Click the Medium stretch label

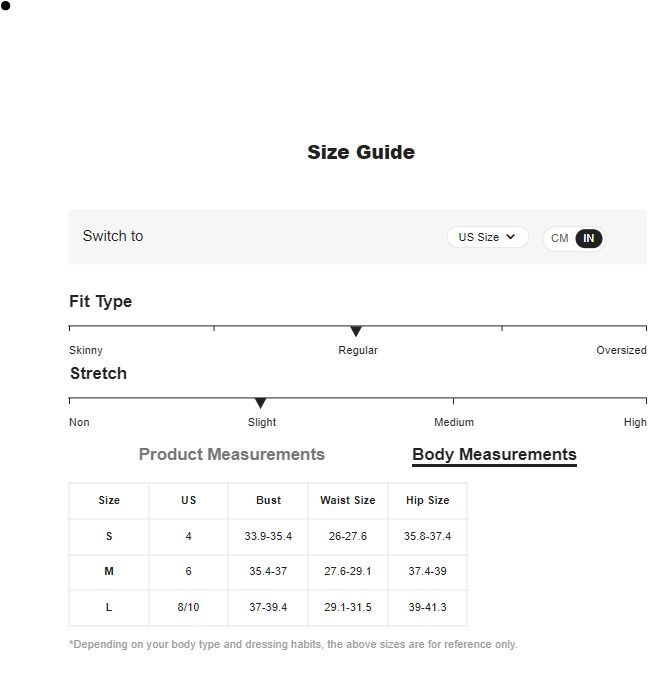click(454, 422)
